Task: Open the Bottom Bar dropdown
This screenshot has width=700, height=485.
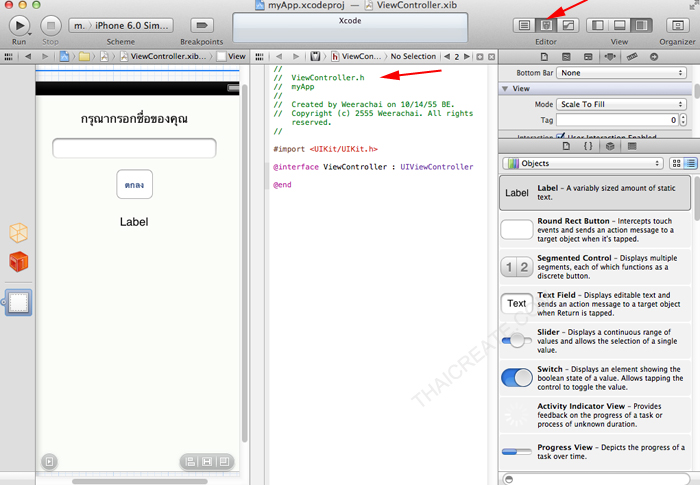Action: pyautogui.click(x=621, y=73)
